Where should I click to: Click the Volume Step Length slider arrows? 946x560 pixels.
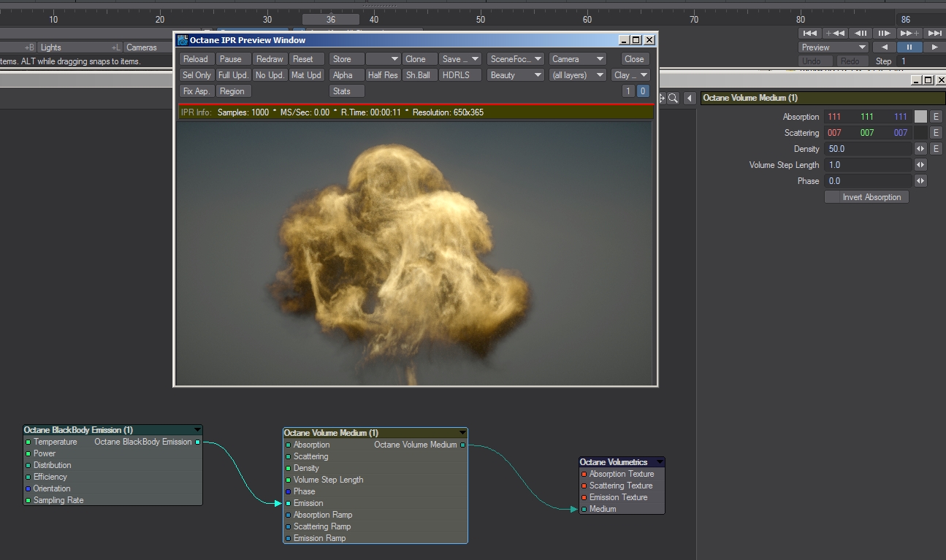coord(920,165)
